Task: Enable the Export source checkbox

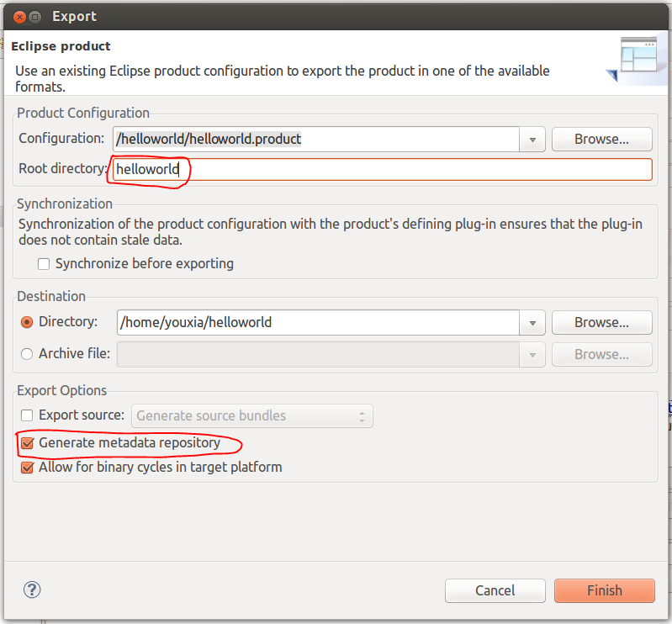Action: tap(27, 415)
